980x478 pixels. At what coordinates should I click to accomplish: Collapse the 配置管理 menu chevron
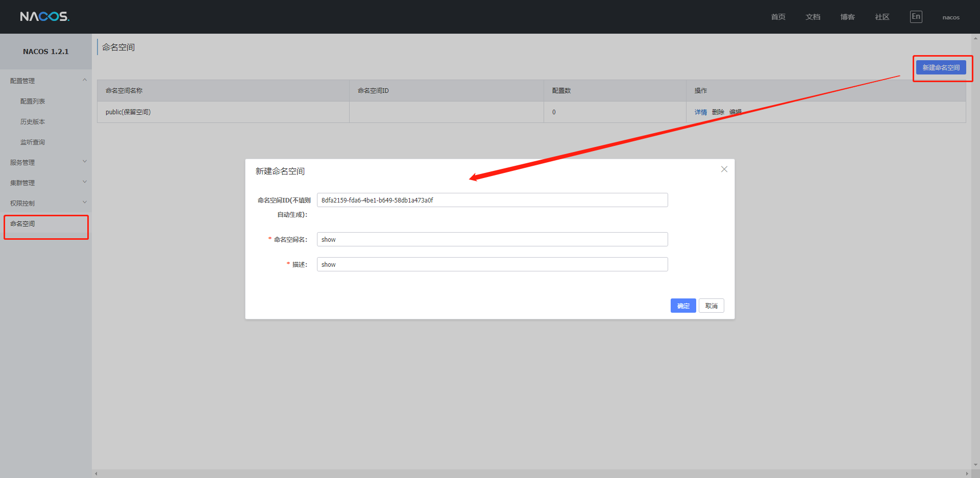[85, 80]
